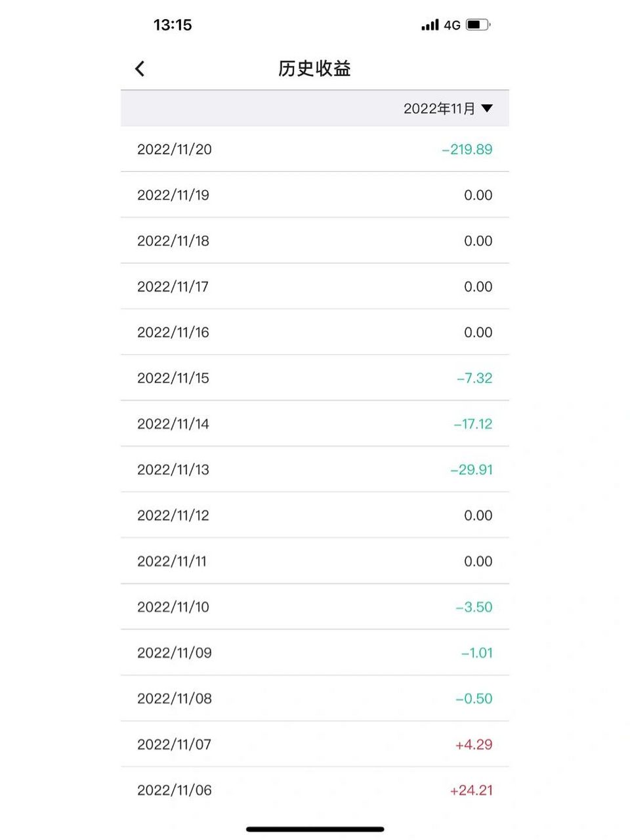
Task: Tap the cellular signal bars icon
Action: pos(430,25)
